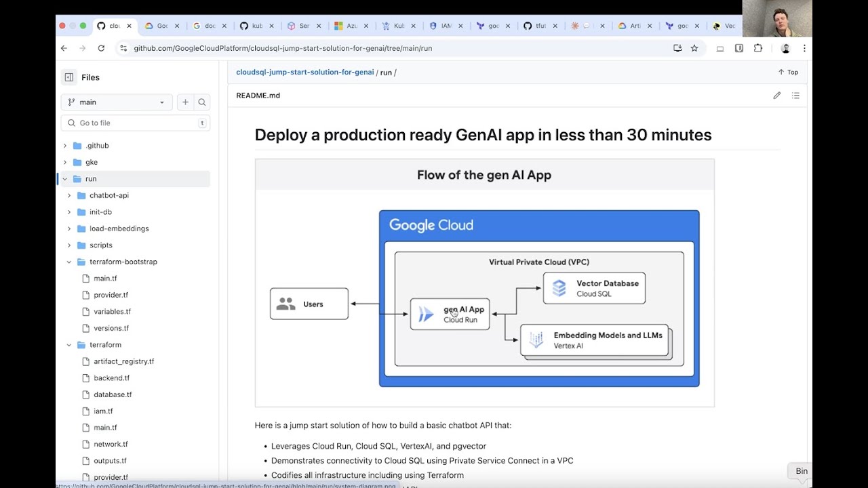Open the main branch dropdown
The width and height of the screenshot is (868, 488).
[x=117, y=102]
